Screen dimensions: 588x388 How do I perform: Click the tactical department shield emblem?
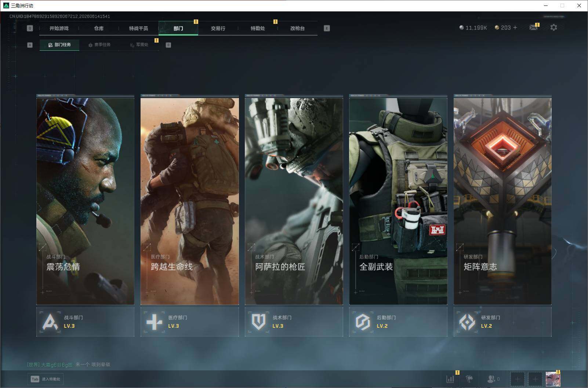point(258,322)
